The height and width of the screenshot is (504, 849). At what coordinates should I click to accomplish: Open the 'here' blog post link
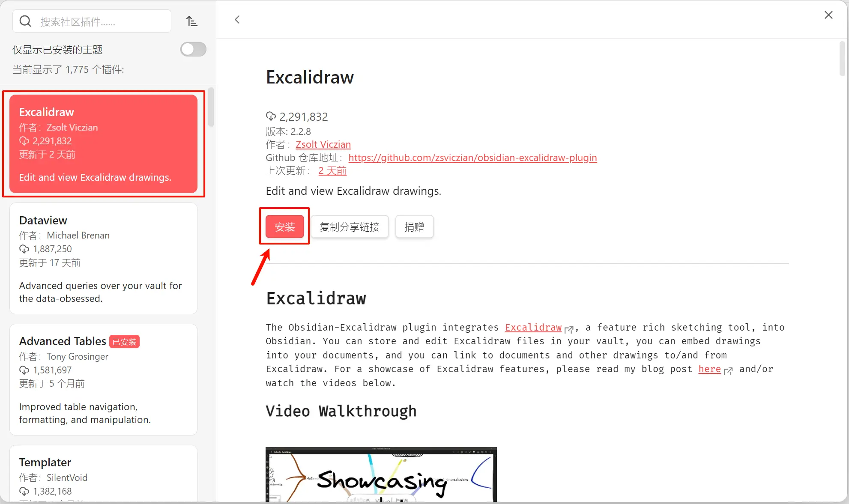(709, 369)
